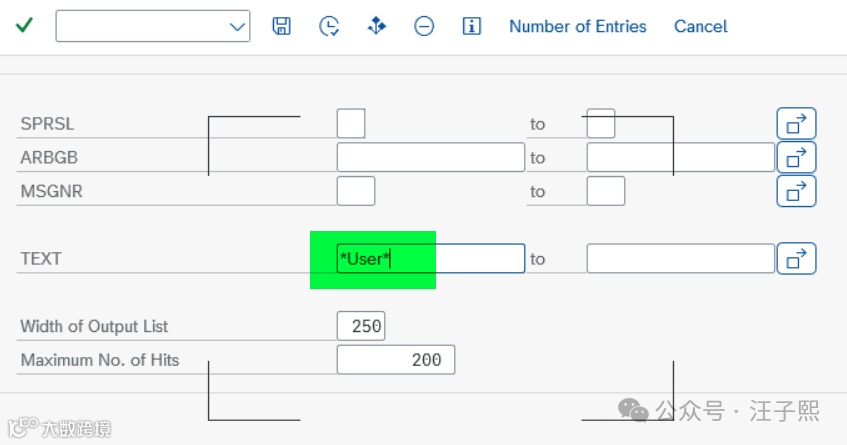This screenshot has height=445, width=847.
Task: Click the Execute clock icon
Action: pyautogui.click(x=329, y=26)
